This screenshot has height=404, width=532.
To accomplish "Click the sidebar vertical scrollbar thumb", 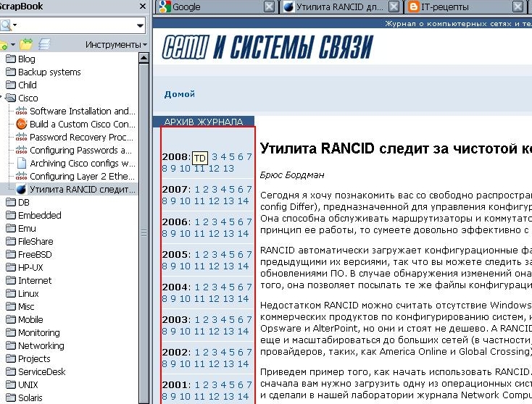I will [x=144, y=233].
